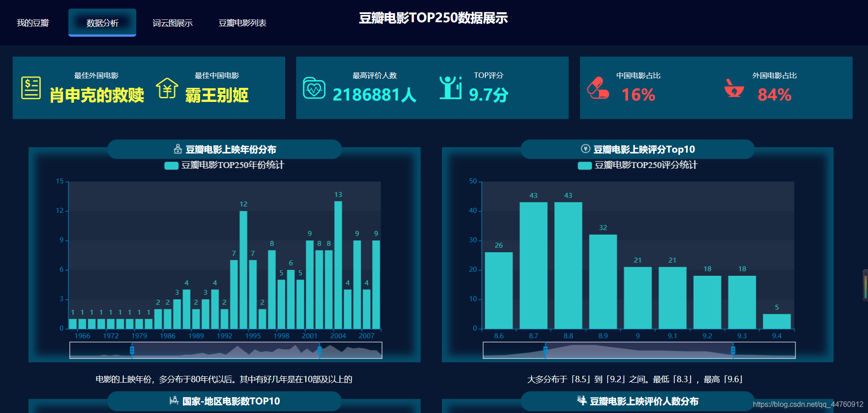
Task: Click the 豆瓣电影上映评分Top10 header
Action: (x=638, y=149)
